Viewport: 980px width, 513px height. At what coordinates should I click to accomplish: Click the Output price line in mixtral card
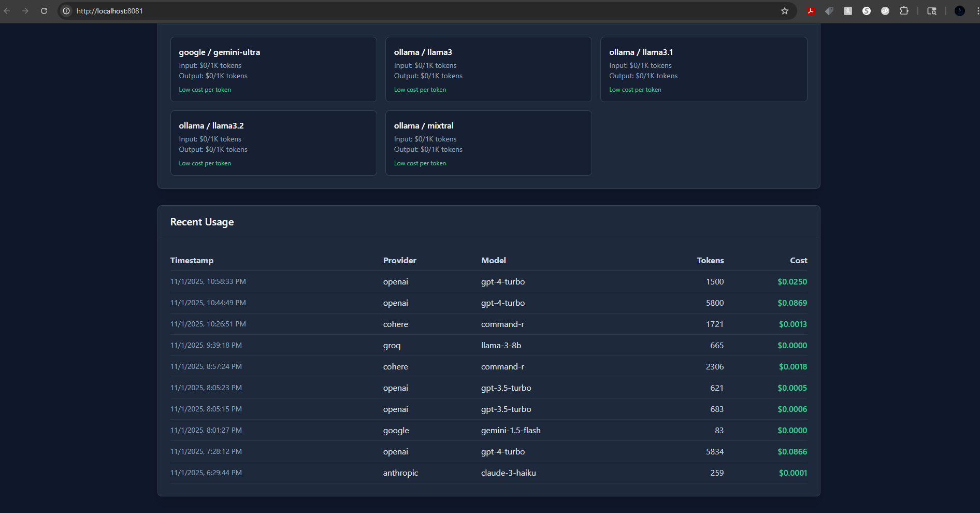[x=428, y=150]
